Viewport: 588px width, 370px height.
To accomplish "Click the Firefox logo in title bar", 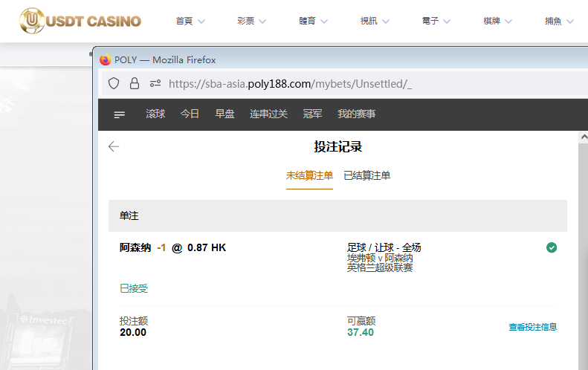I will pyautogui.click(x=106, y=59).
